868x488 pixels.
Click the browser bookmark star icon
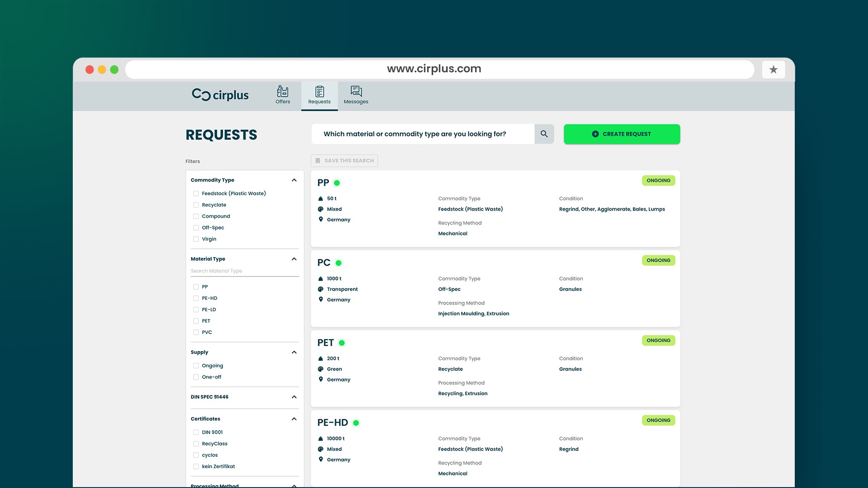(x=774, y=70)
